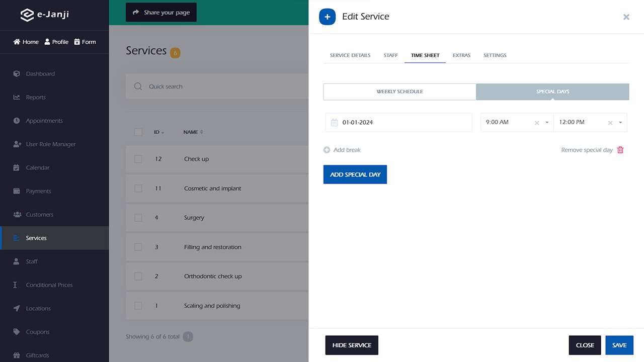Viewport: 644px width, 362px height.
Task: Click the search magnifier icon
Action: (x=138, y=86)
